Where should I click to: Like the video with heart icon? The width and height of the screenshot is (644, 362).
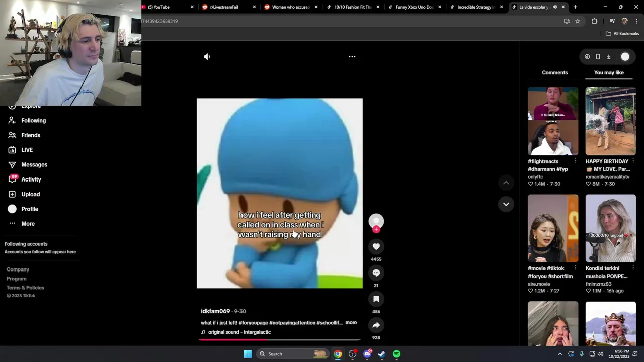pyautogui.click(x=376, y=246)
